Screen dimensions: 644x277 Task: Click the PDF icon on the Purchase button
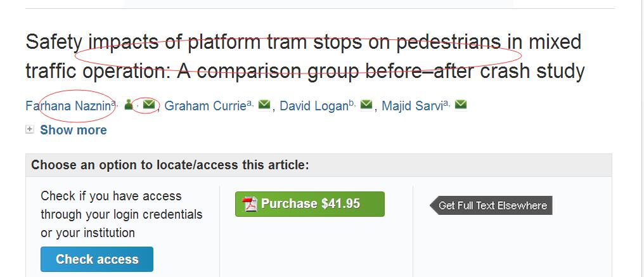click(x=250, y=204)
